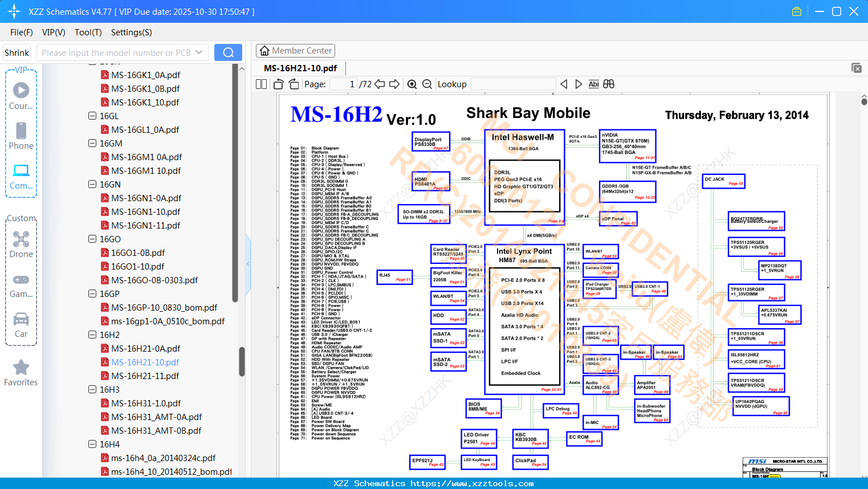Select the Phone category icon

coord(21,136)
